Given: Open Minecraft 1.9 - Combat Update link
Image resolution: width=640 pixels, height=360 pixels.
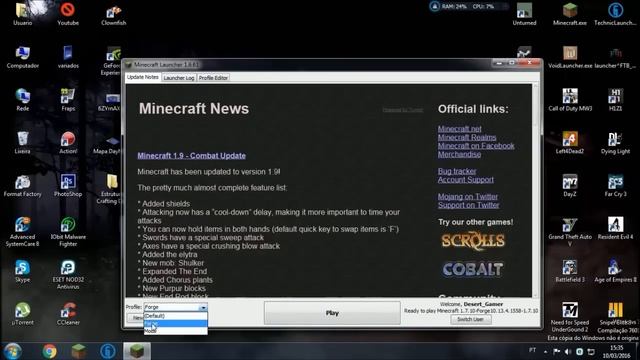Looking at the screenshot, I should (191, 156).
